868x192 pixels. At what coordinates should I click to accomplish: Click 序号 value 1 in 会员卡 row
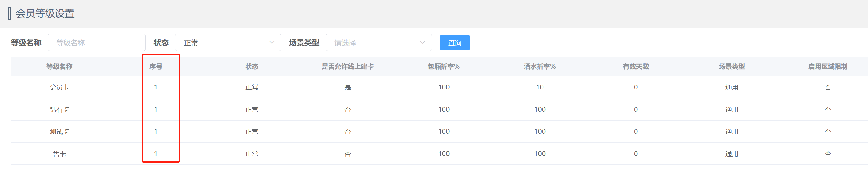coord(156,87)
